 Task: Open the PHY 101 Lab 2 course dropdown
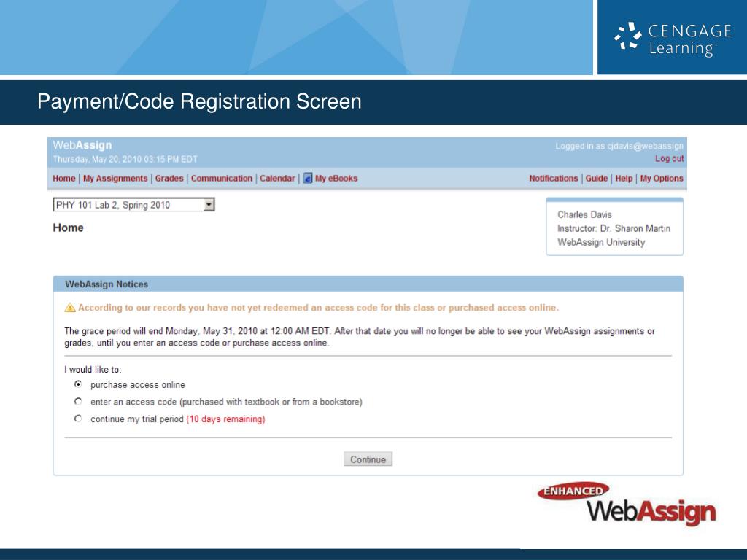[134, 205]
